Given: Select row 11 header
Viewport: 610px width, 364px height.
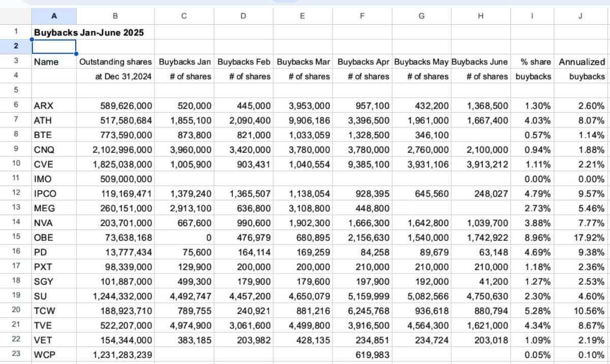Looking at the screenshot, I should [x=16, y=179].
